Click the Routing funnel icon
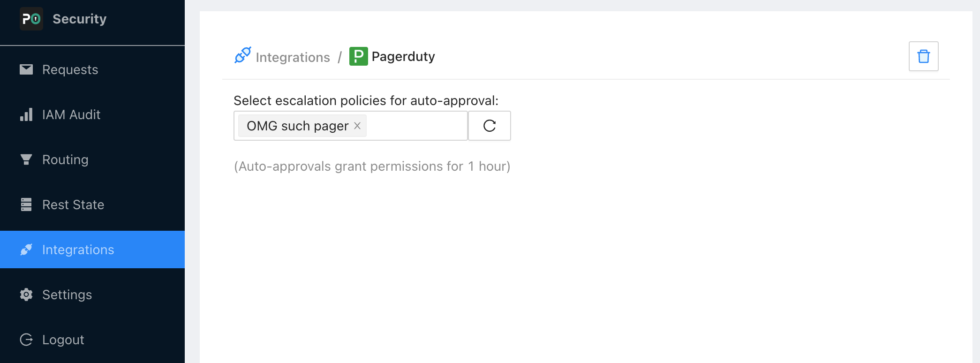 coord(26,159)
